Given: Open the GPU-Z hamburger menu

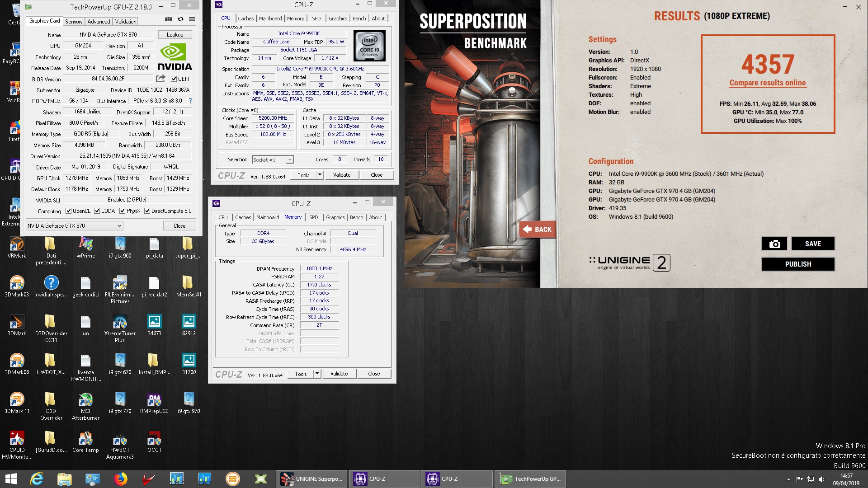Looking at the screenshot, I should [x=192, y=19].
